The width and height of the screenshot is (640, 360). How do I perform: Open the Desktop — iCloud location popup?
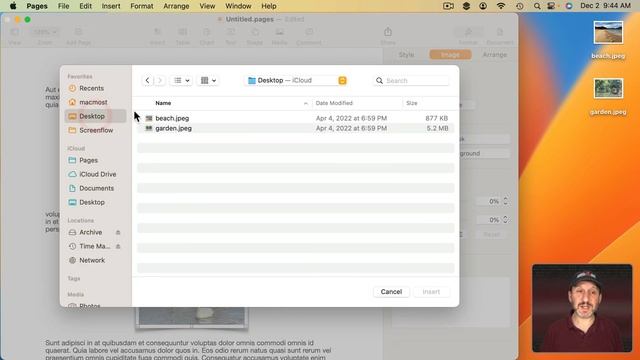(297, 80)
